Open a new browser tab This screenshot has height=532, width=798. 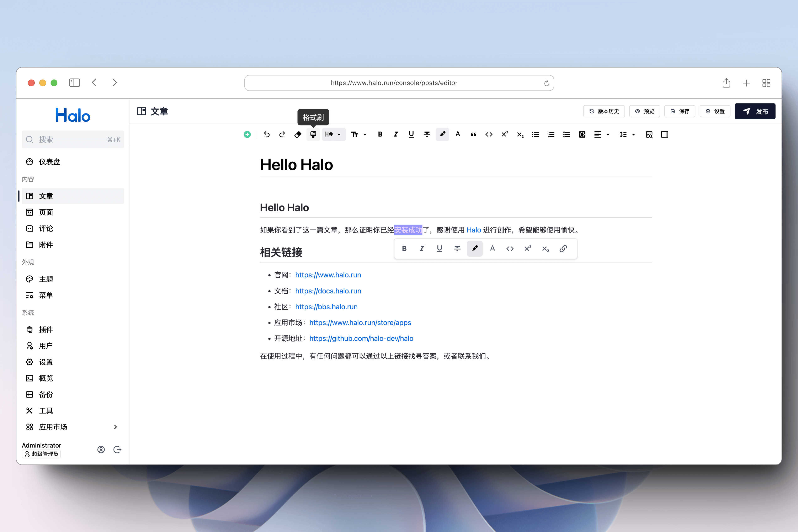[746, 83]
